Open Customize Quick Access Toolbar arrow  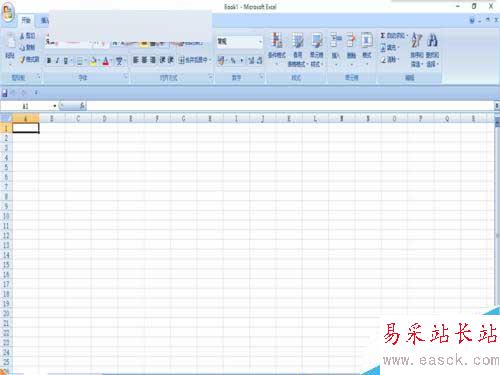[x=36, y=93]
